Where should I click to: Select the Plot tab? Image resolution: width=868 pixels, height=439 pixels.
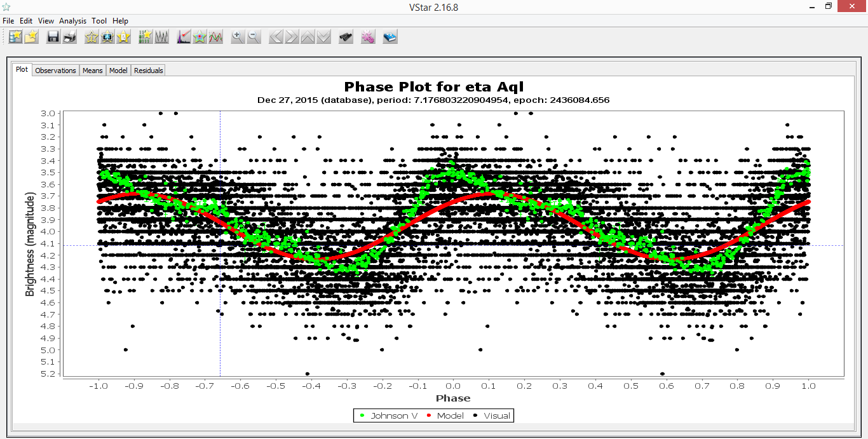(22, 70)
